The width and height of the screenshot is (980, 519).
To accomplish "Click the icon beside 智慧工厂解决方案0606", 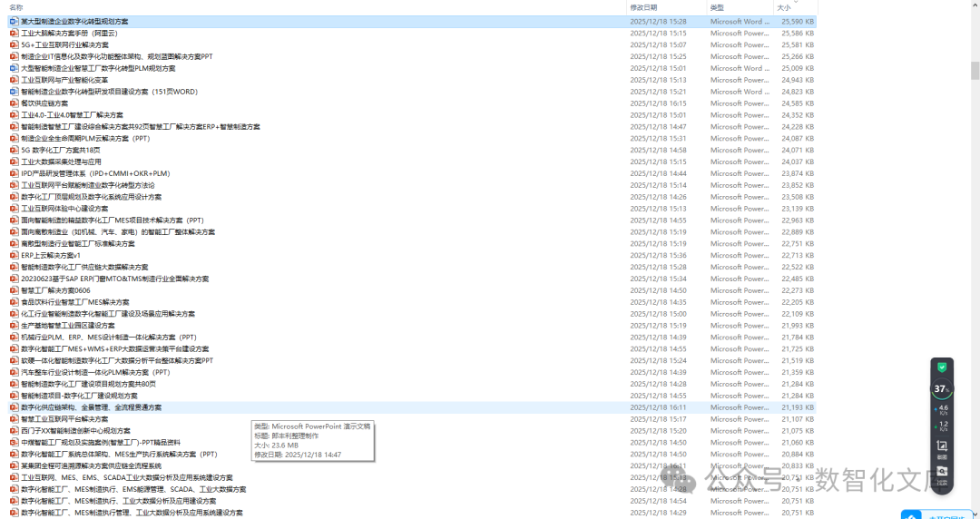I will click(15, 290).
